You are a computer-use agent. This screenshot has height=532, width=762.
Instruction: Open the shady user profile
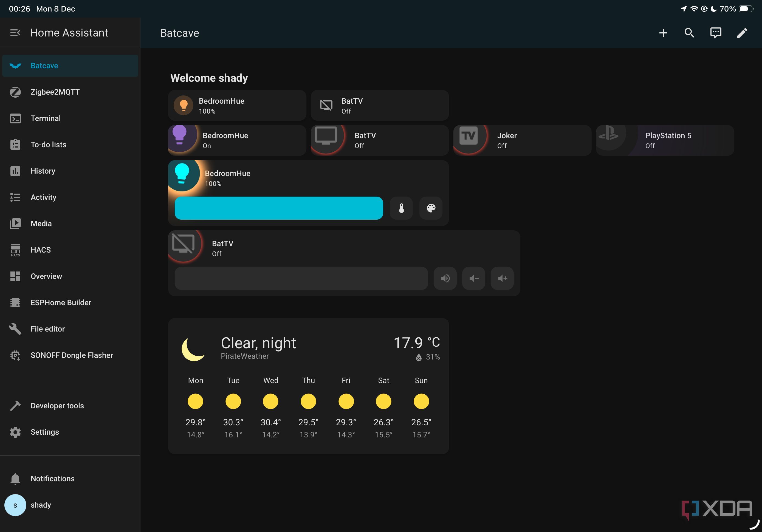pyautogui.click(x=70, y=505)
